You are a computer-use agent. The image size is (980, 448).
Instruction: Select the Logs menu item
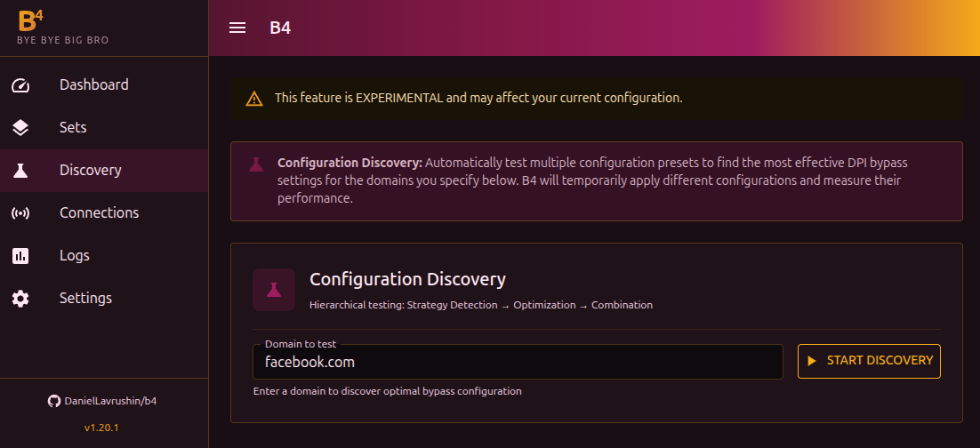tap(75, 256)
